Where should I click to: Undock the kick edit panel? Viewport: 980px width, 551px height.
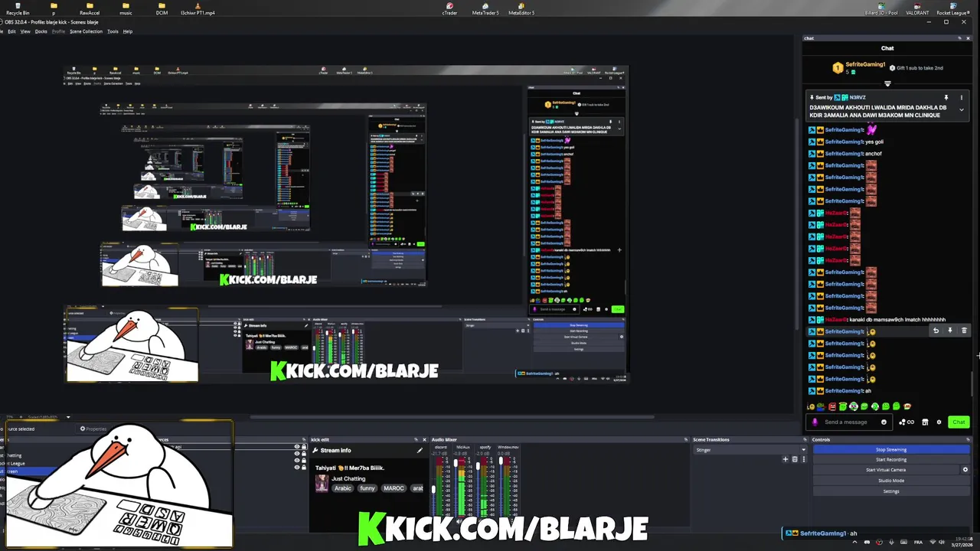[x=416, y=440]
